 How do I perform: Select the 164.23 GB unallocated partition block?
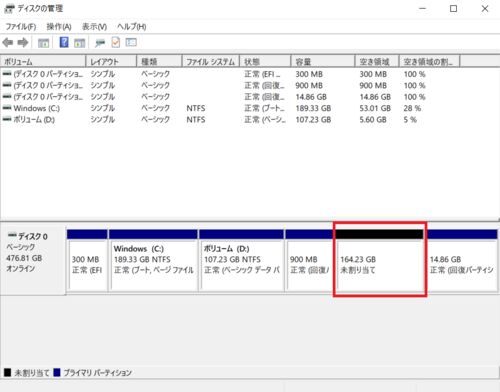point(380,260)
